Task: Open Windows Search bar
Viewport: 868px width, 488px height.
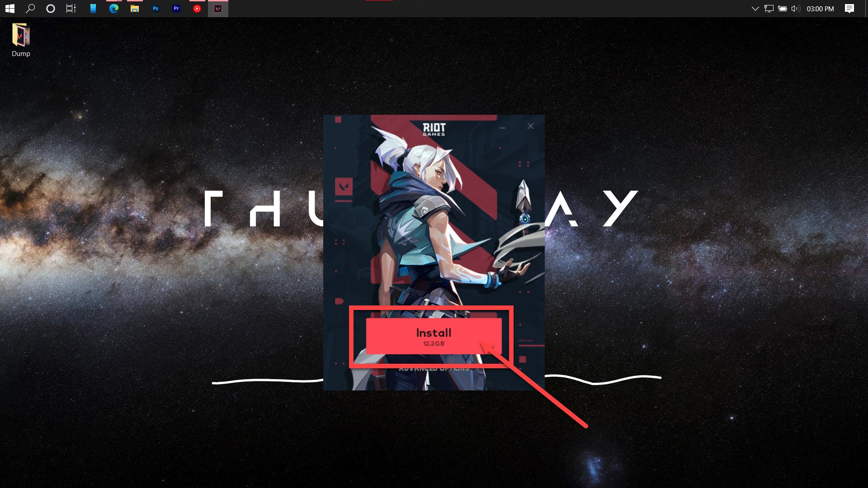Action: (x=30, y=8)
